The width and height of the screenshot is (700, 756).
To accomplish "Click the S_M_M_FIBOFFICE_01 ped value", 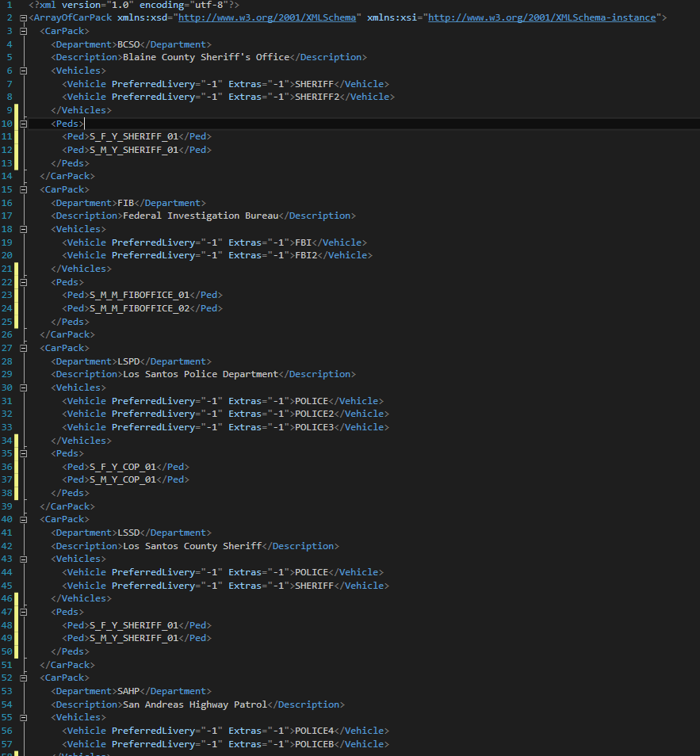I will point(140,295).
